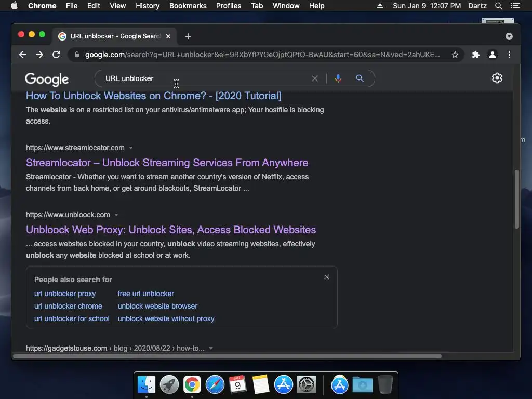
Task: Open Launchpad from the Dock
Action: point(169,385)
